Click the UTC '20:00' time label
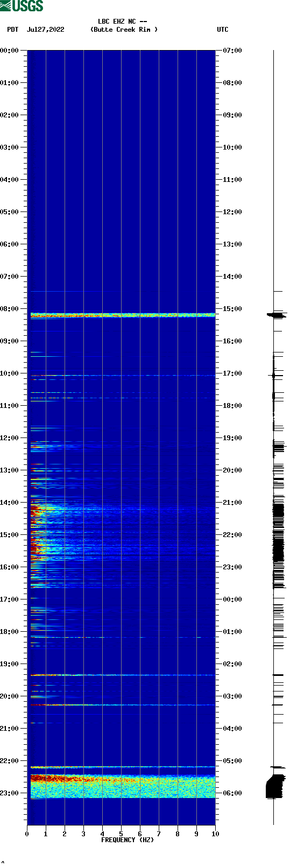297x868 pixels. click(x=232, y=470)
